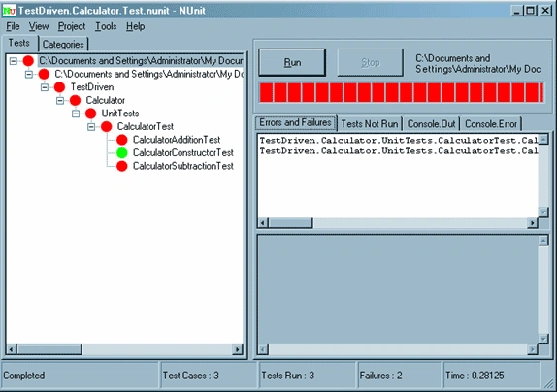Screen dimensions: 557x392
Task: Open the Help menu
Action: [135, 26]
